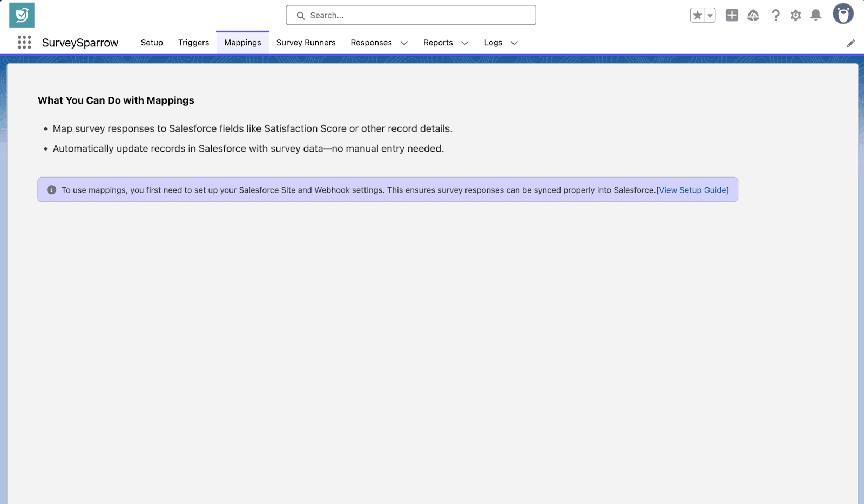Open Salesforce Trailhead guidance icon
The image size is (864, 504).
click(x=753, y=15)
